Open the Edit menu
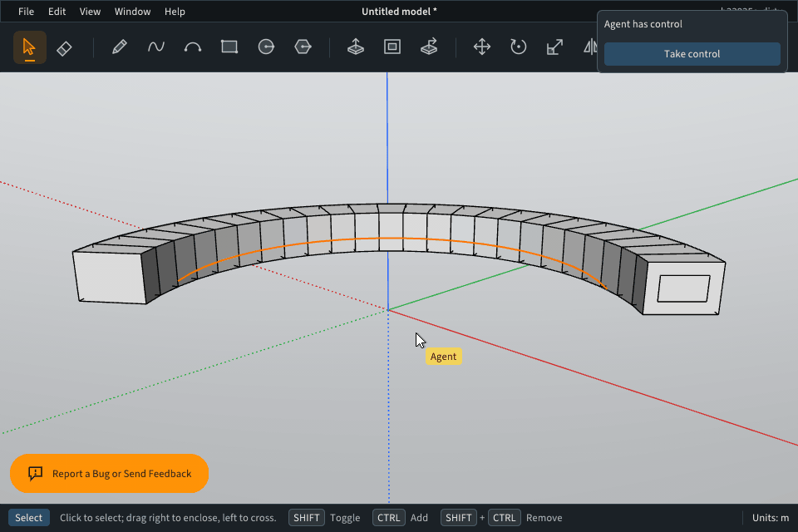 coord(57,11)
